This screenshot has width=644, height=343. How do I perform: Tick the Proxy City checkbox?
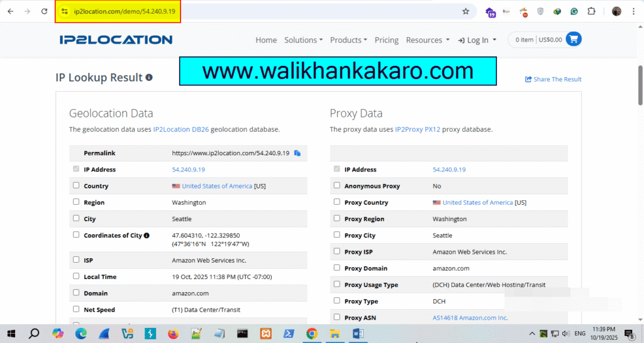pos(337,235)
